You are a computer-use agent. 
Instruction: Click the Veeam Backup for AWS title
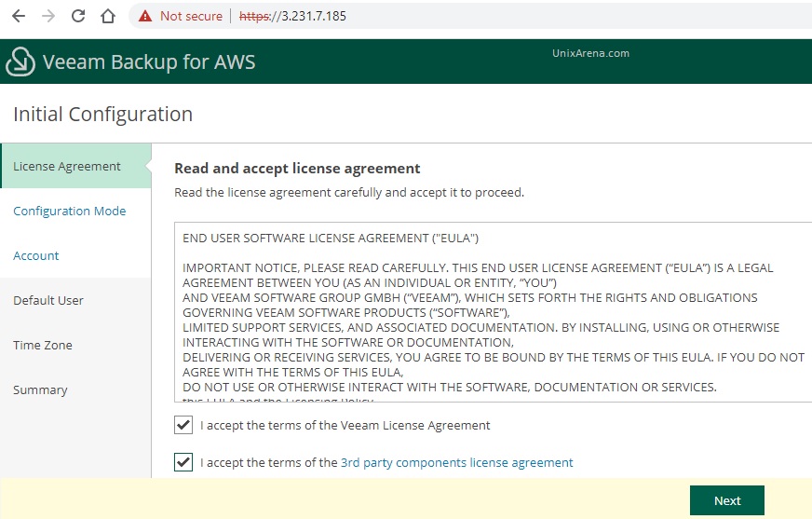tap(149, 62)
